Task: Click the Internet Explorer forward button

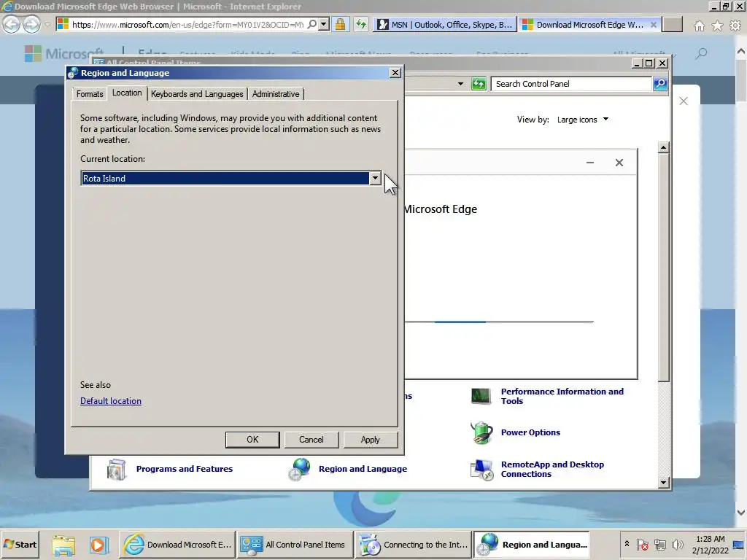Action: (x=31, y=24)
